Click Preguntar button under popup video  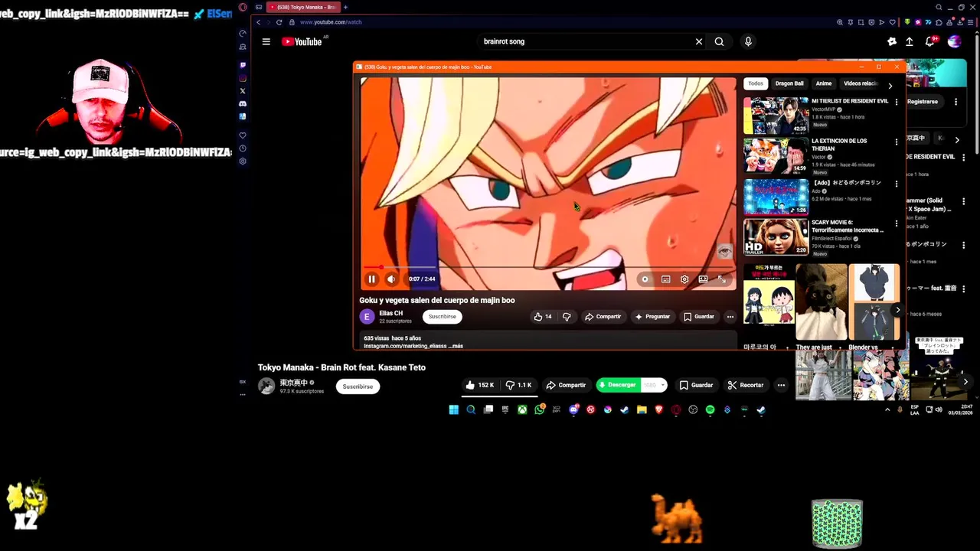652,317
